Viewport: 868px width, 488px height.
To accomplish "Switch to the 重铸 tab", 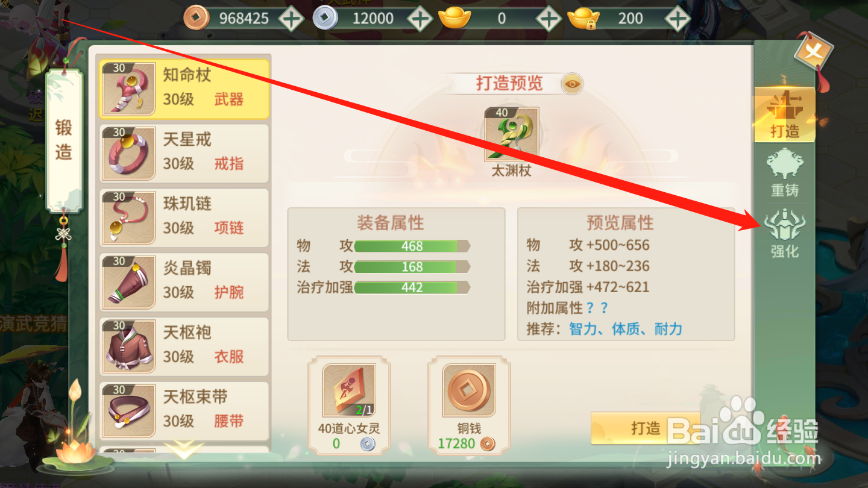I will tap(785, 174).
